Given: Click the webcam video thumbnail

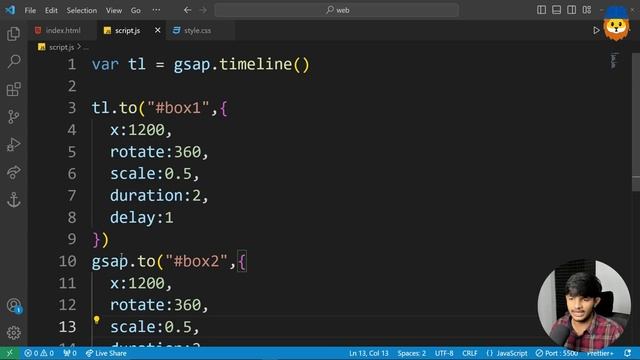Looking at the screenshot, I should tap(584, 305).
